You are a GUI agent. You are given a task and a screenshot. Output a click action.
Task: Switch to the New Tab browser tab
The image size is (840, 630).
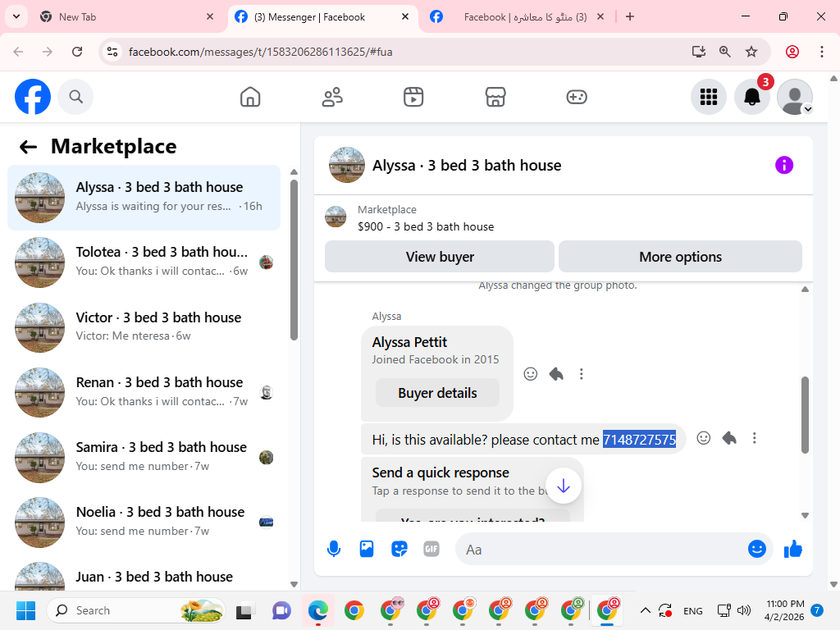[x=127, y=16]
